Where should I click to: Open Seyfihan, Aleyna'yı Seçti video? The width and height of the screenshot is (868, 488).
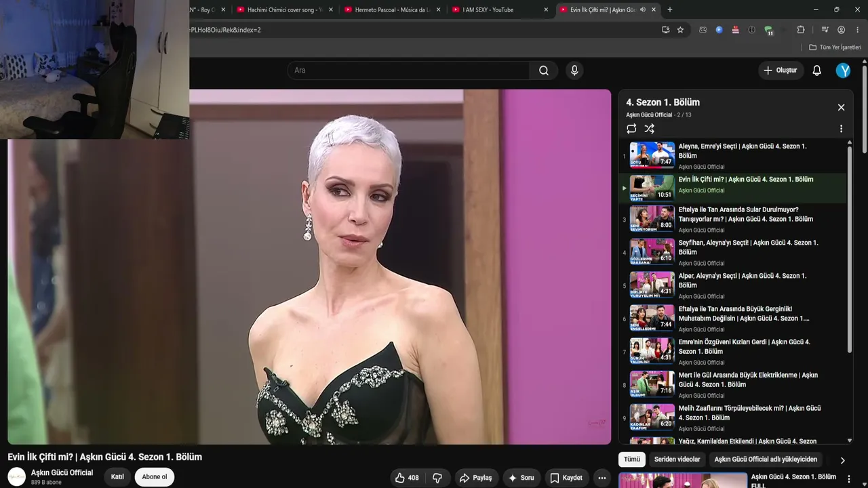tap(734, 252)
